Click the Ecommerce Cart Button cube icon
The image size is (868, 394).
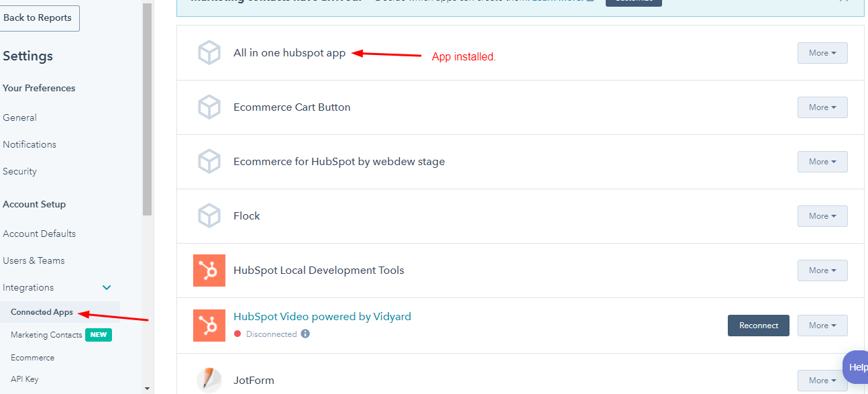(209, 107)
